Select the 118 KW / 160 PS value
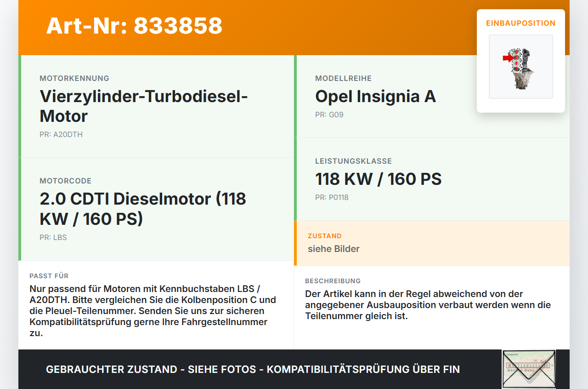 coord(379,179)
